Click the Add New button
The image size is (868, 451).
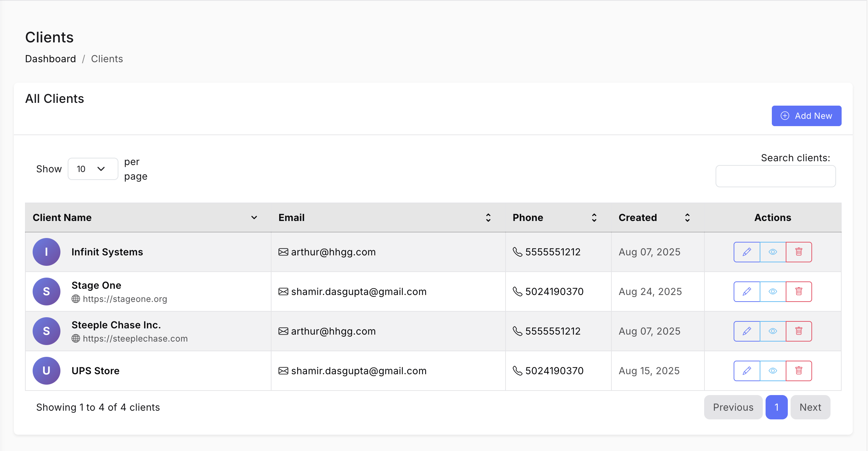coord(806,116)
